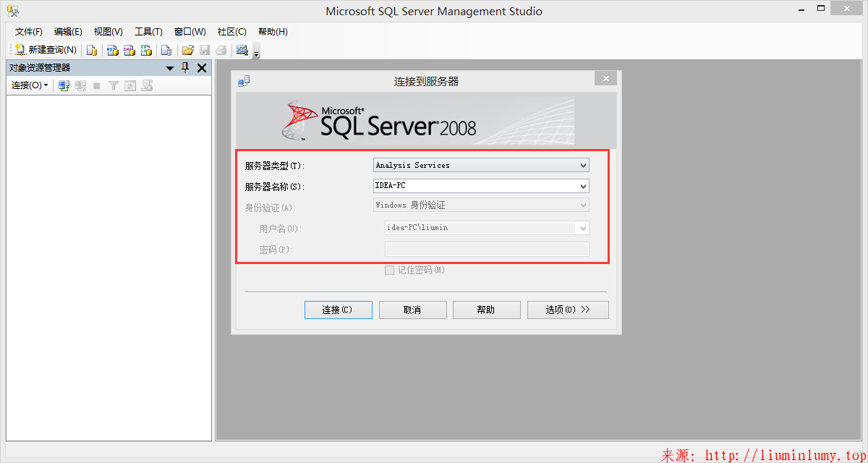Open the 社区(C) menu
Screen dimensions: 868x463
point(232,32)
